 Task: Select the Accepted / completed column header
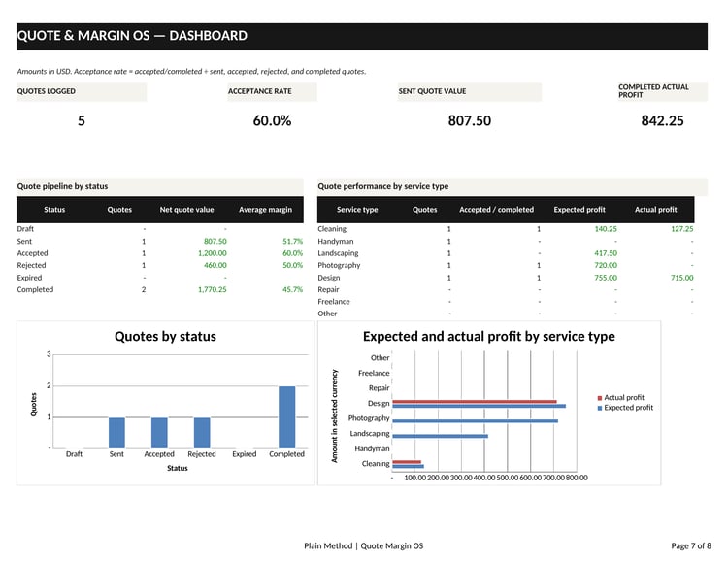(496, 210)
